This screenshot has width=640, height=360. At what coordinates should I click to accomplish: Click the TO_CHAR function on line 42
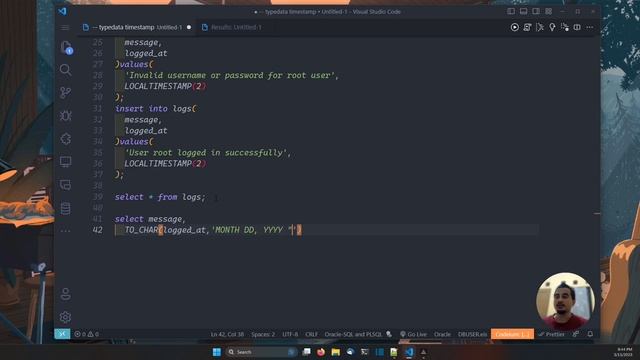(x=141, y=230)
